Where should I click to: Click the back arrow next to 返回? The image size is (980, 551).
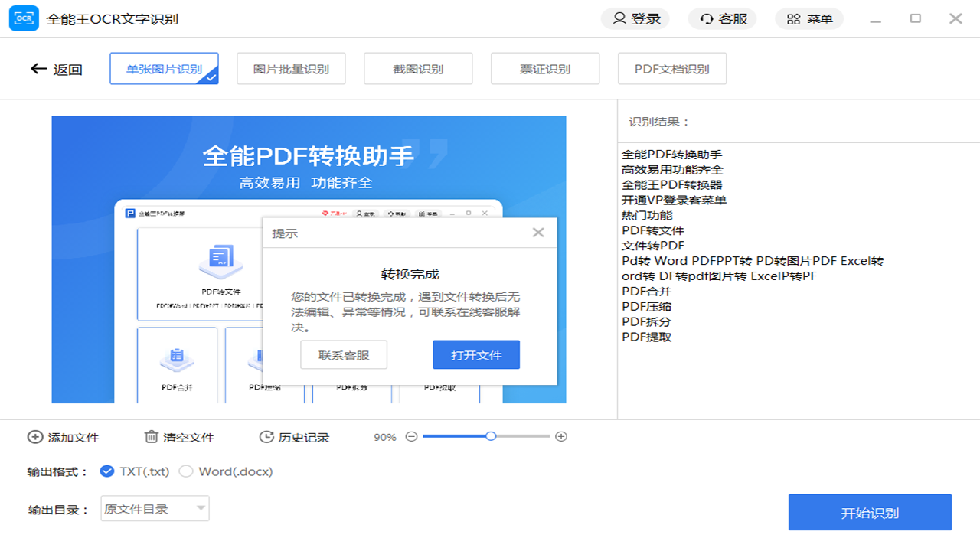coord(38,68)
